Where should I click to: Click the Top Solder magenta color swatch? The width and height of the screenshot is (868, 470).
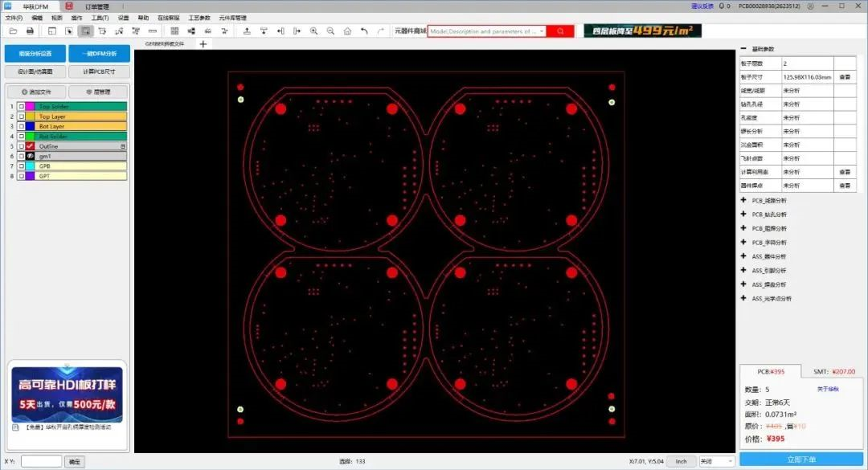point(30,106)
